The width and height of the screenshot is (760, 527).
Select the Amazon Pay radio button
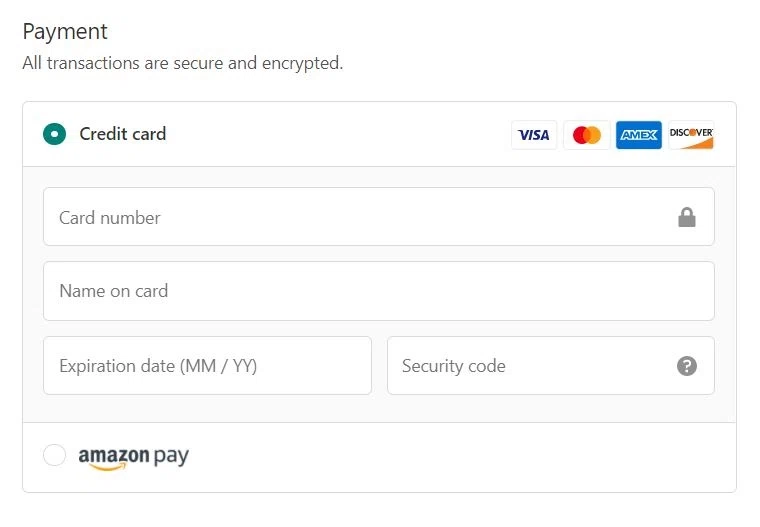pos(55,456)
